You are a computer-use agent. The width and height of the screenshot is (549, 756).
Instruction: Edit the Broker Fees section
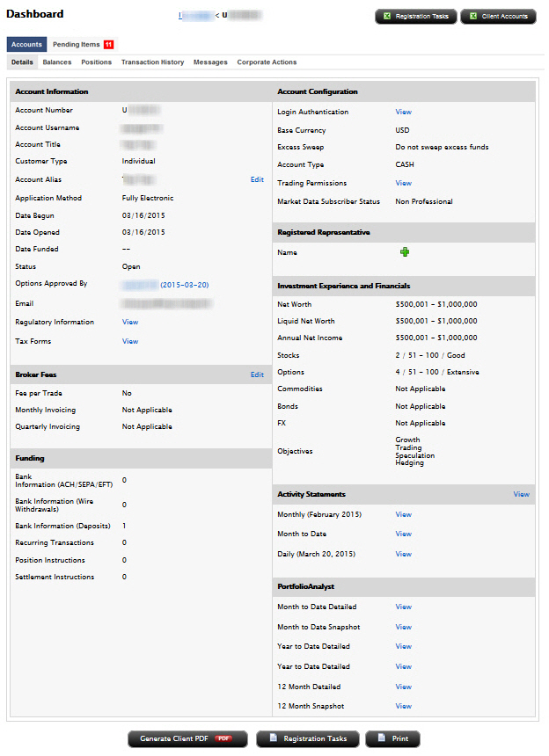(257, 374)
